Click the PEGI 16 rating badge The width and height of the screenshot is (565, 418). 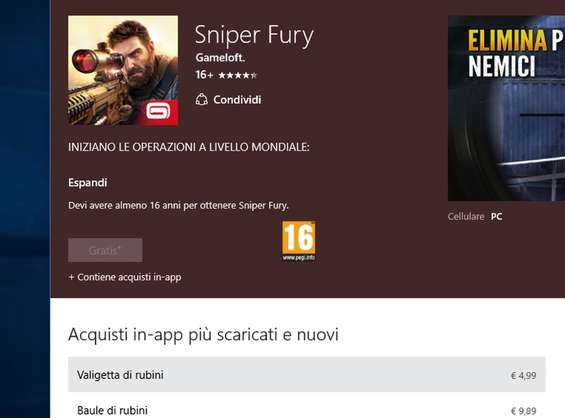pos(299,241)
